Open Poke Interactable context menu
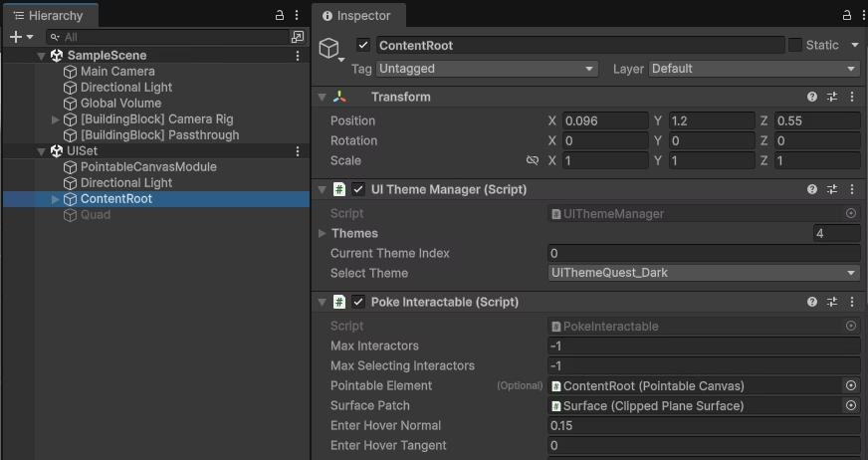Image resolution: width=868 pixels, height=460 pixels. 852,302
